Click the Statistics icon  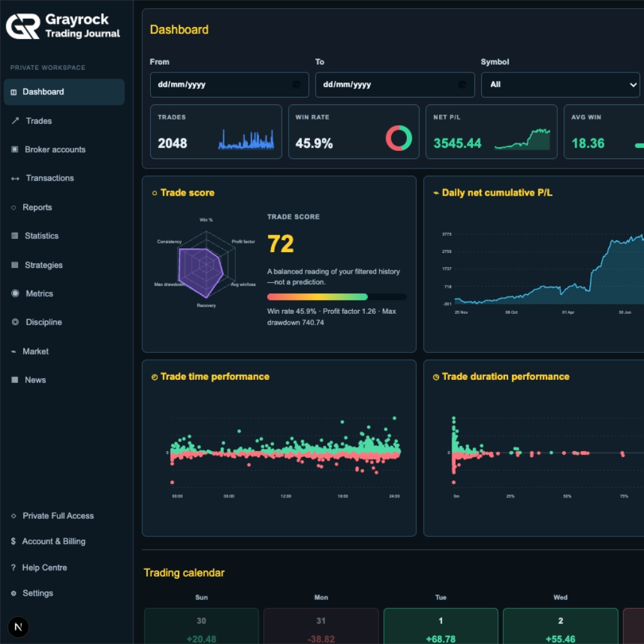click(15, 236)
